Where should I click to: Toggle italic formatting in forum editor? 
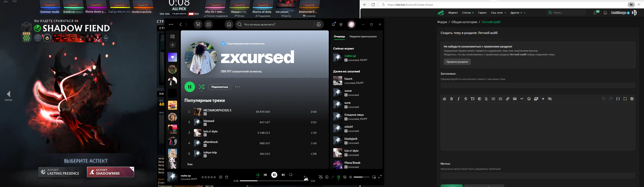point(459,99)
